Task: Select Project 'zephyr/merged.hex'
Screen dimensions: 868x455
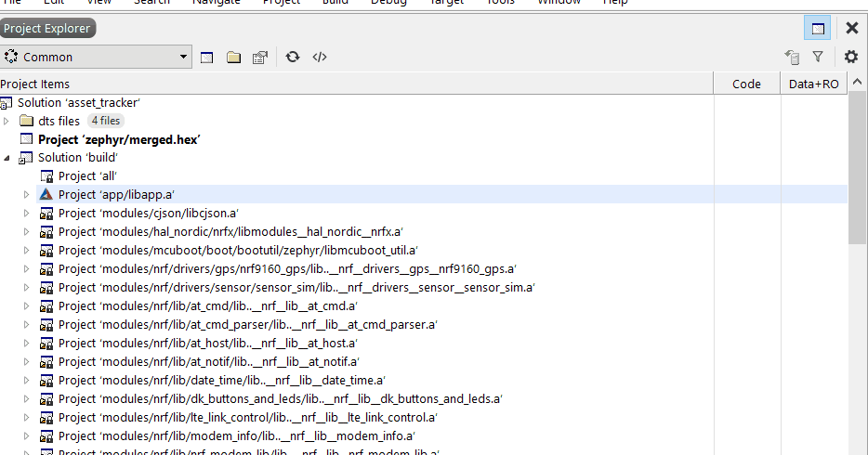Action: [x=120, y=139]
